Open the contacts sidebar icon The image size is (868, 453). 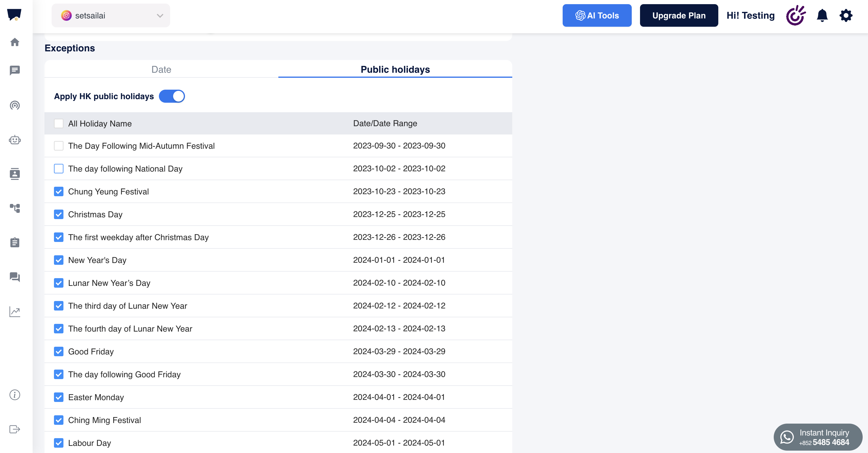(15, 174)
